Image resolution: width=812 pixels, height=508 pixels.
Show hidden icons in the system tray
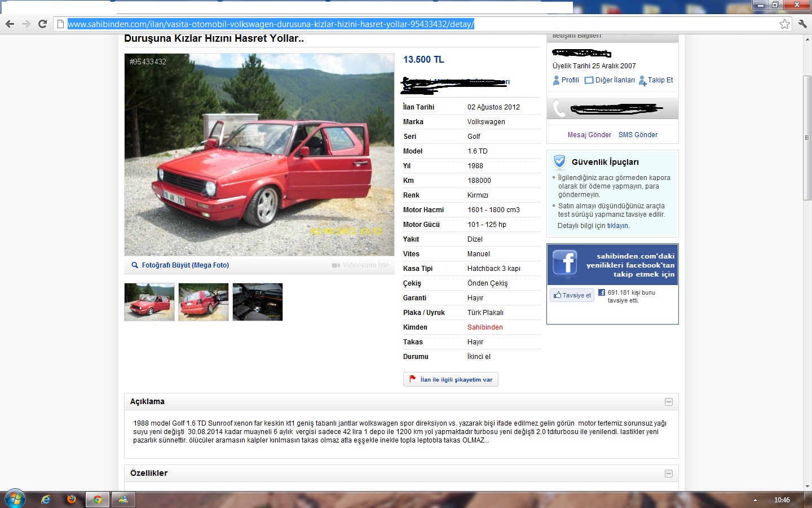(755, 500)
